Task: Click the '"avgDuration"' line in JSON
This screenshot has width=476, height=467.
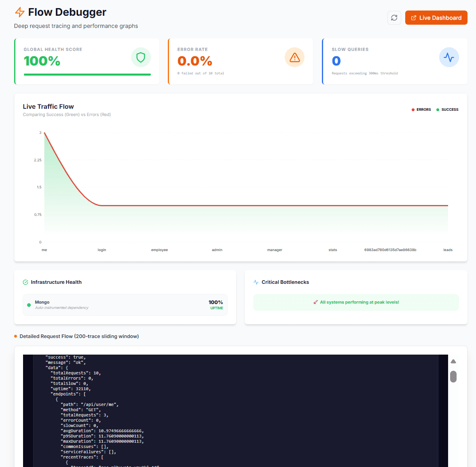Action: tap(102, 431)
